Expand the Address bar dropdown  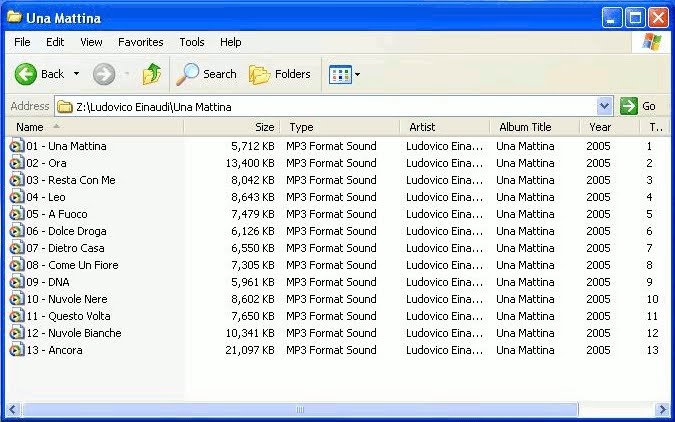coord(604,106)
